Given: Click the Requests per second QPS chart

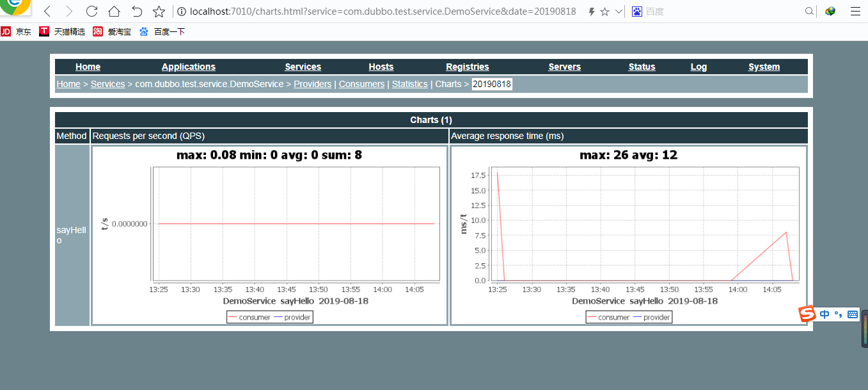Looking at the screenshot, I should click(x=269, y=235).
